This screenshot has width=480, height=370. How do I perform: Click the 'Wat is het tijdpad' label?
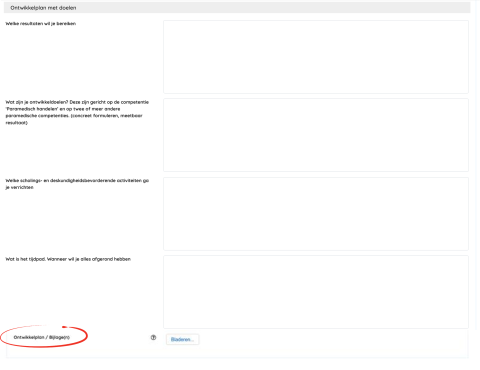click(68, 259)
